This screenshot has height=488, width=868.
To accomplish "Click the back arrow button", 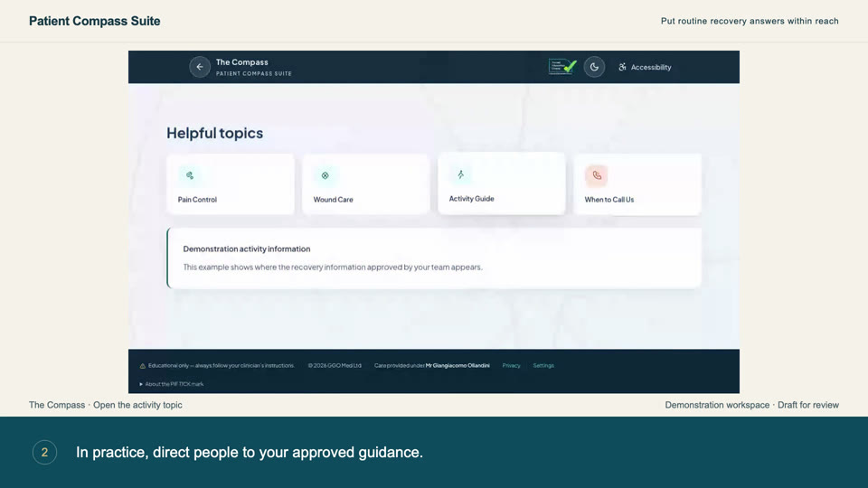I will 200,67.
